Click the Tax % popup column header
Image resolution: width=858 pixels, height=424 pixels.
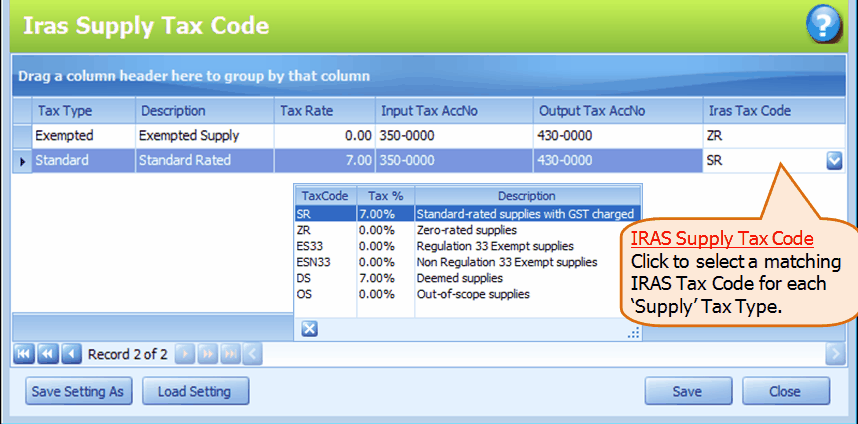[386, 196]
